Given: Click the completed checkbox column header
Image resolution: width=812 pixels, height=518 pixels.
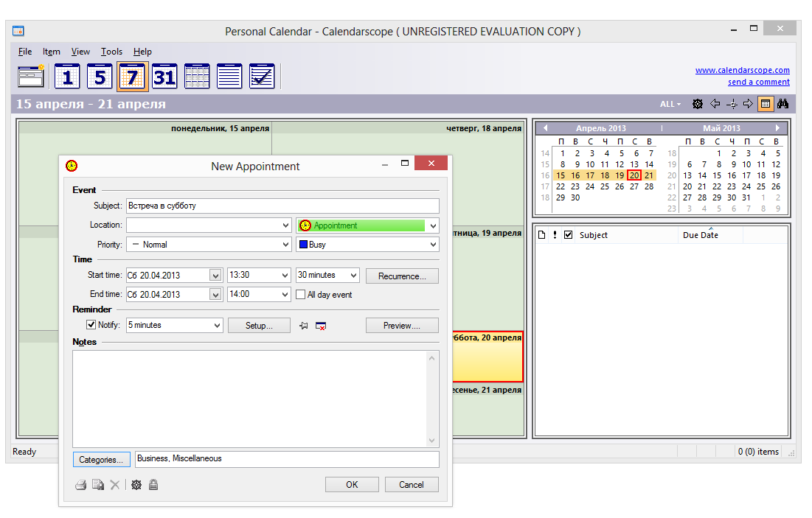Looking at the screenshot, I should [568, 235].
